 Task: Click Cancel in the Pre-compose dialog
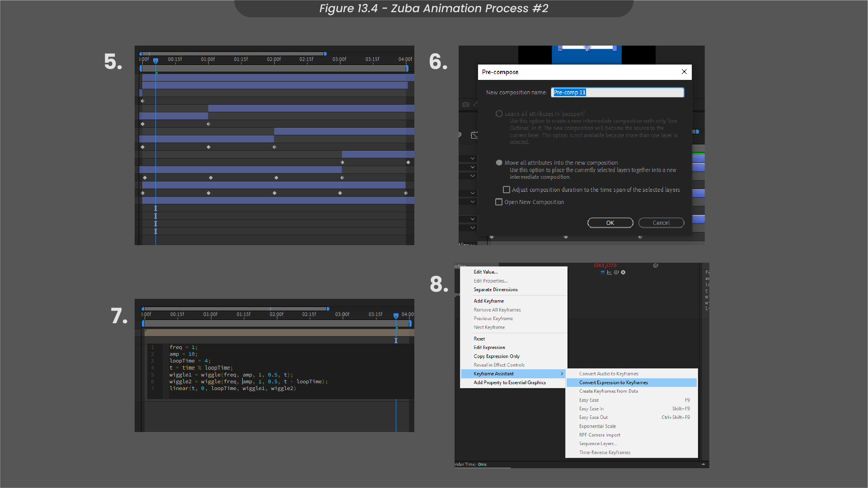[x=661, y=223]
